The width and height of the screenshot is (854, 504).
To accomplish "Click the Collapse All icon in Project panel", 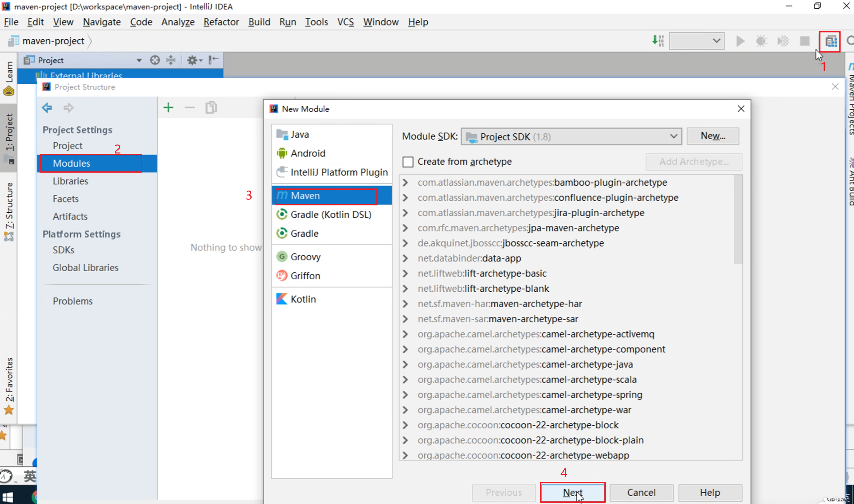I will click(171, 60).
